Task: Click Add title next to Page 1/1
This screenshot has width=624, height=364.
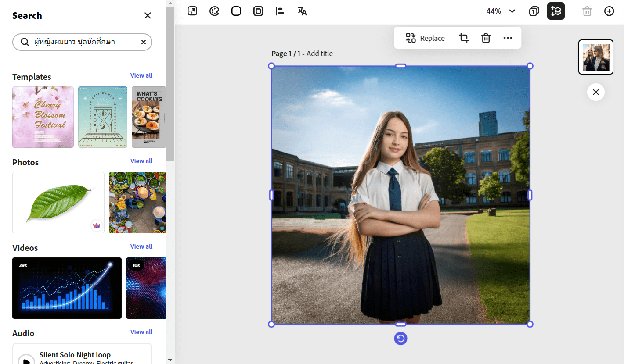Action: coord(320,54)
